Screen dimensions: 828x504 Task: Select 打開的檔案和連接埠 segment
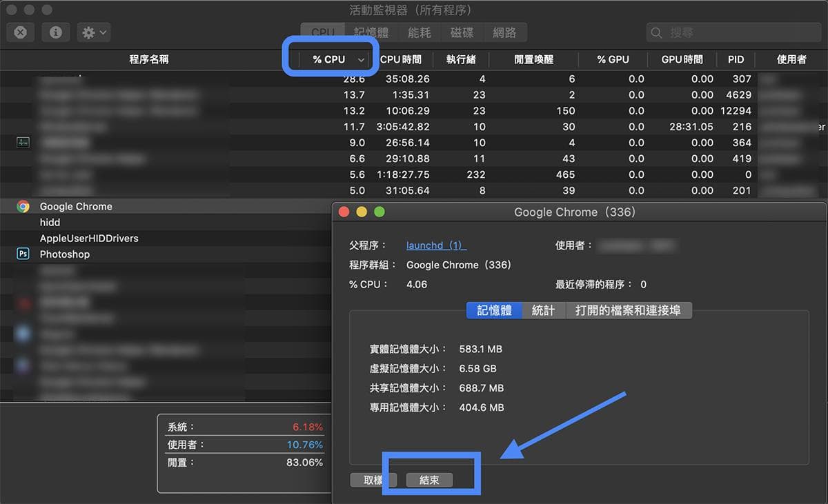pyautogui.click(x=629, y=310)
